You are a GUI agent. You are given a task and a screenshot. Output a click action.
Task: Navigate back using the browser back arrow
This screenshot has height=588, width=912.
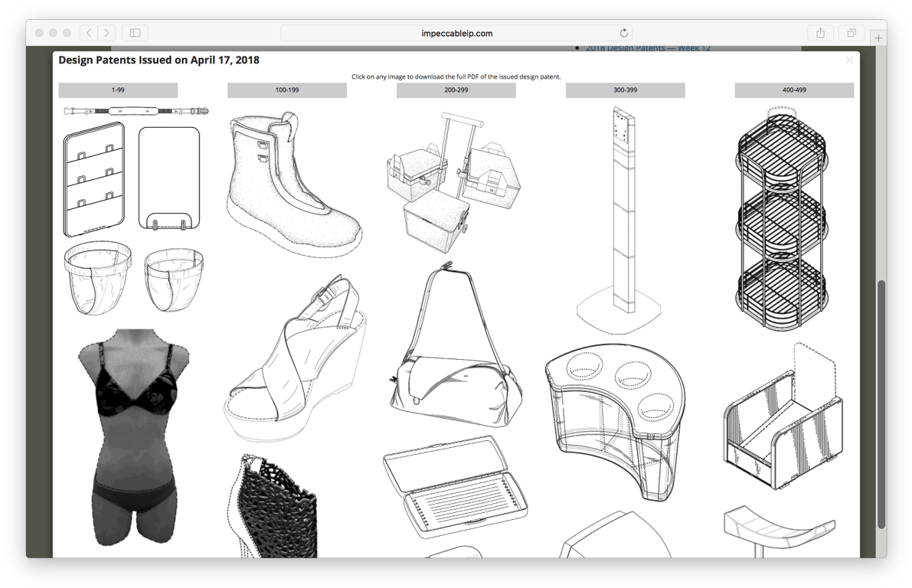(88, 33)
